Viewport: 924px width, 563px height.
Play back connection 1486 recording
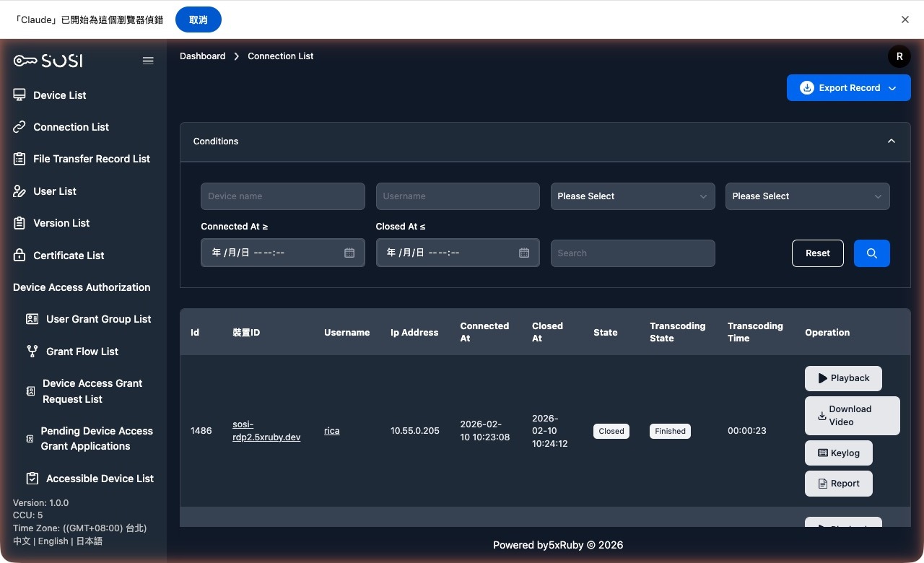point(842,378)
